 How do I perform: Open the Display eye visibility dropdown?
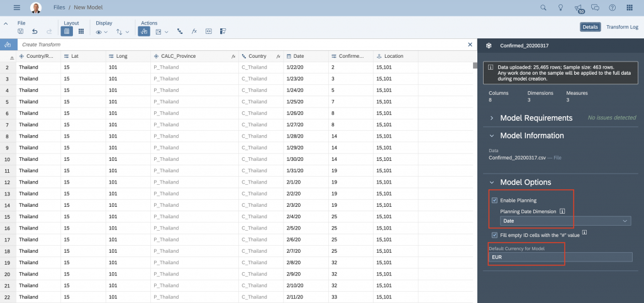click(x=101, y=31)
